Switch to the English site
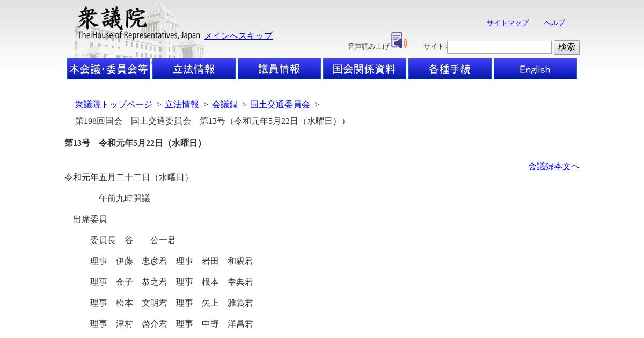644x338 pixels. [535, 69]
